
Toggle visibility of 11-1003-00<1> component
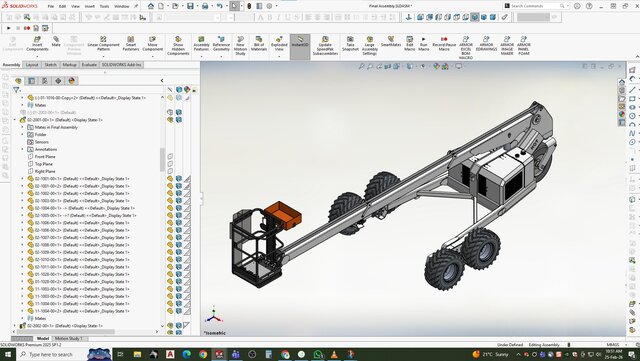pyautogui.click(x=170, y=289)
